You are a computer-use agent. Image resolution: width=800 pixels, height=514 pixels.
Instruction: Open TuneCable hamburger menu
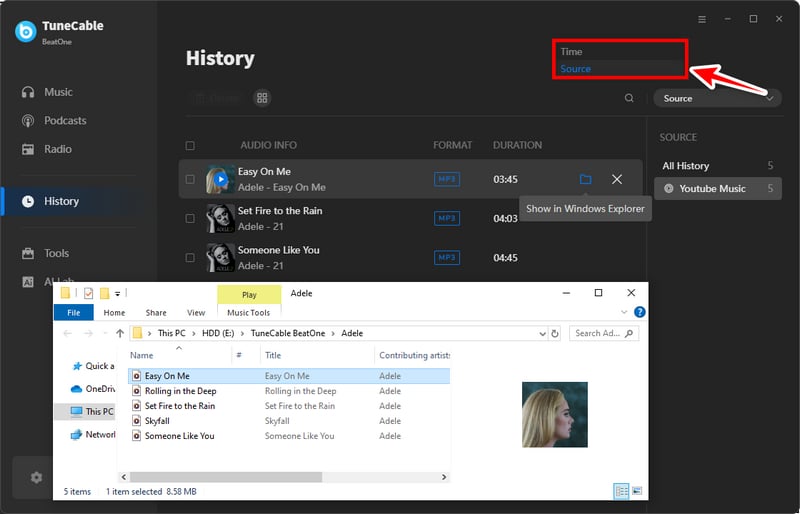point(702,19)
